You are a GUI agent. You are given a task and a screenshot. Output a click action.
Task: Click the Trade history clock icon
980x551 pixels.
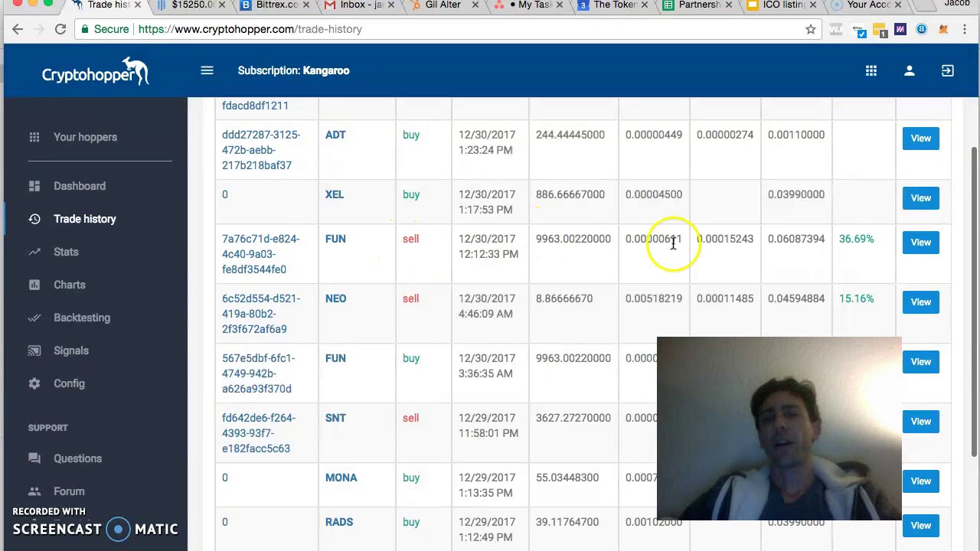(34, 219)
